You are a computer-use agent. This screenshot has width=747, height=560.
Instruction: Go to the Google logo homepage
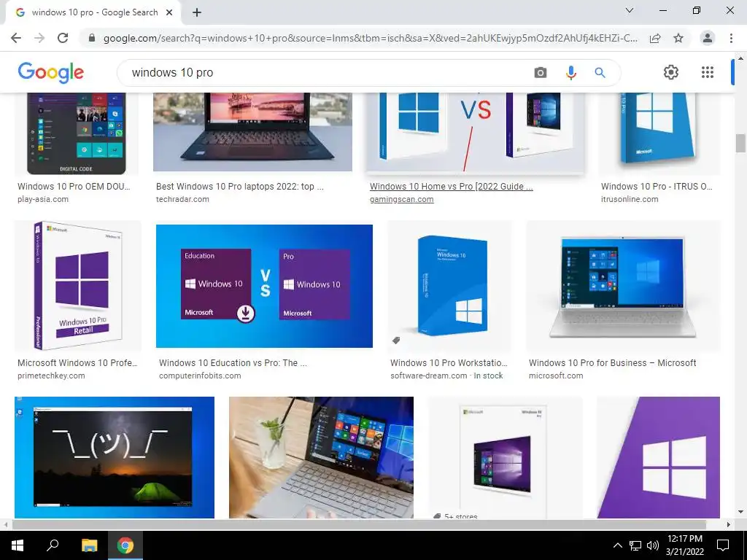click(50, 72)
